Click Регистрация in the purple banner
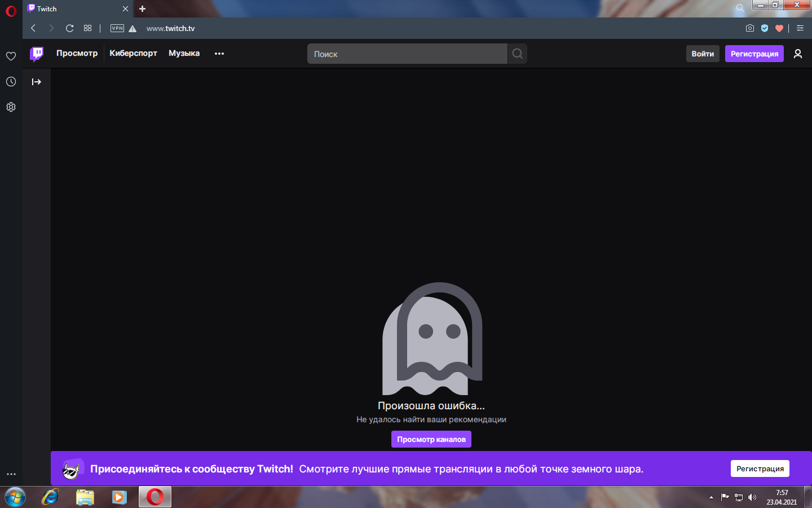The image size is (812, 508). coord(760,468)
